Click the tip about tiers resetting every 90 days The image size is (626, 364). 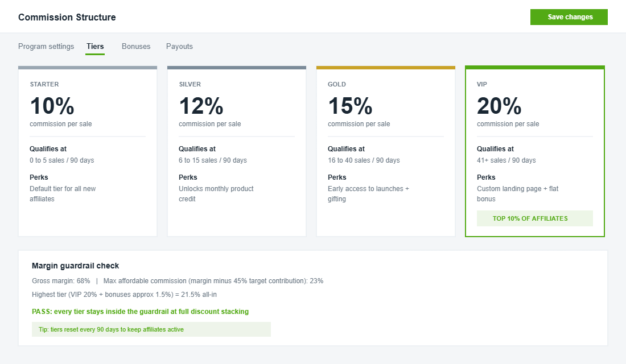coord(151,329)
